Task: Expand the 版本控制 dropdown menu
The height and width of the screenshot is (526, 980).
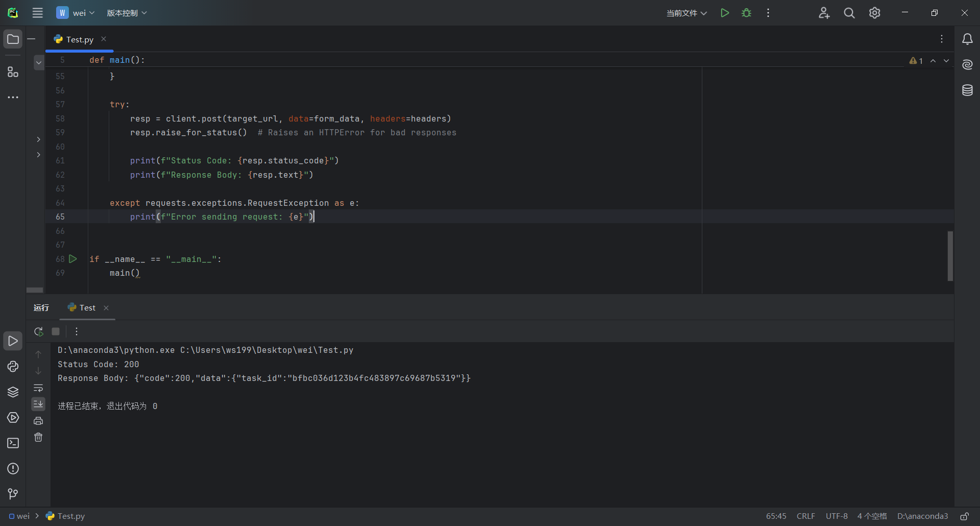Action: click(x=127, y=13)
